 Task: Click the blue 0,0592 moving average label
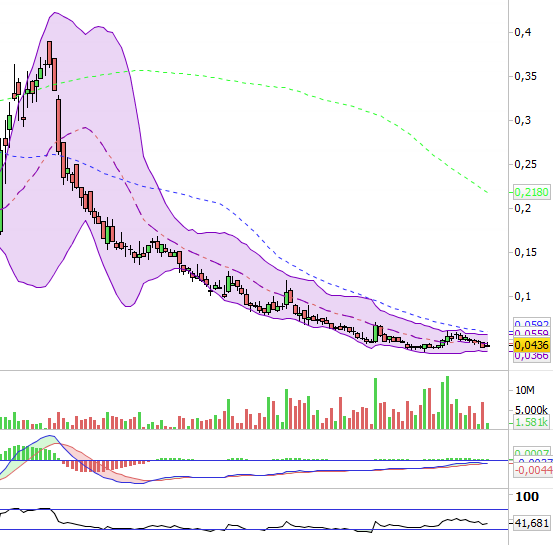[x=531, y=323]
